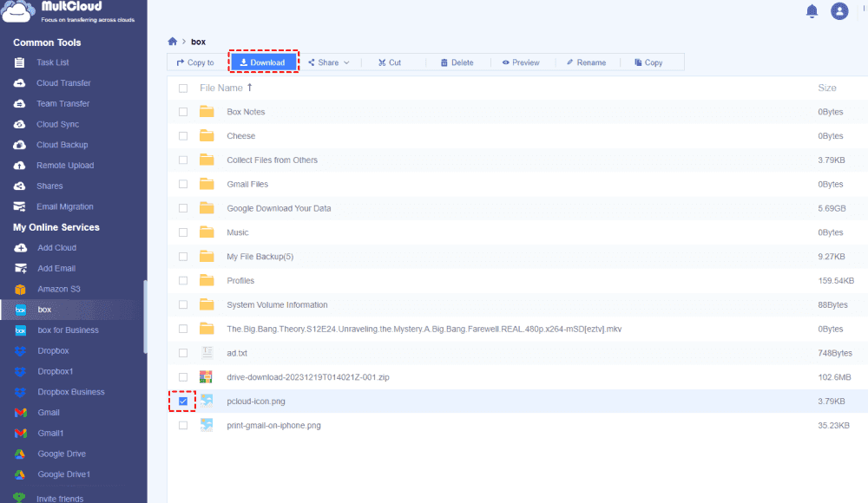868x503 pixels.
Task: Click the zip archive file icon
Action: 206,377
